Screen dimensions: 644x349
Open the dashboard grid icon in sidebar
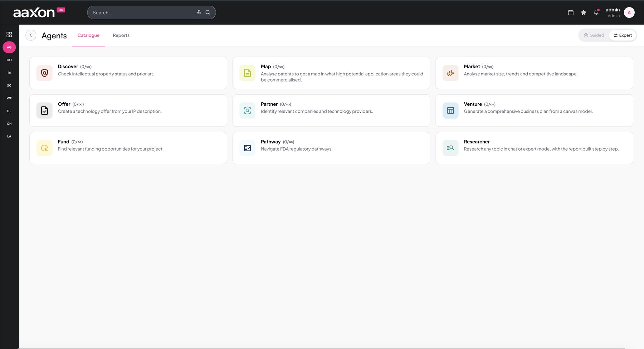pyautogui.click(x=9, y=35)
